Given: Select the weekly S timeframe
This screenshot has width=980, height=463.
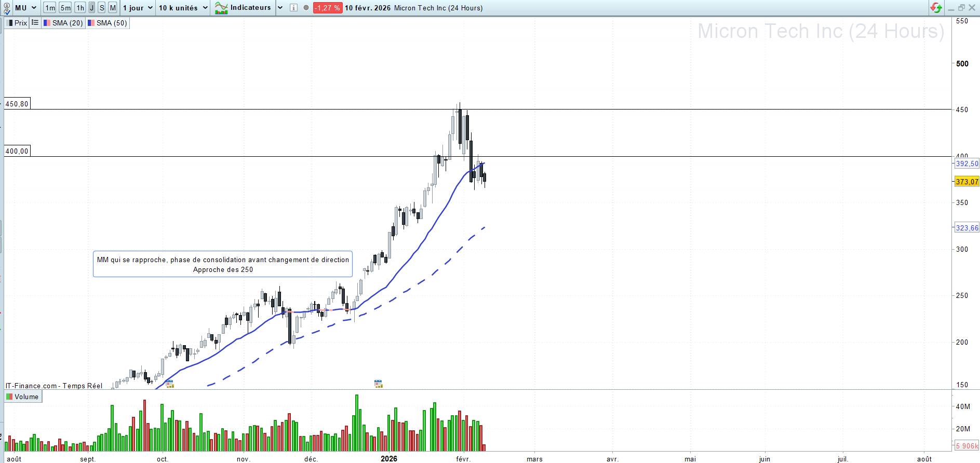Looking at the screenshot, I should click(102, 8).
